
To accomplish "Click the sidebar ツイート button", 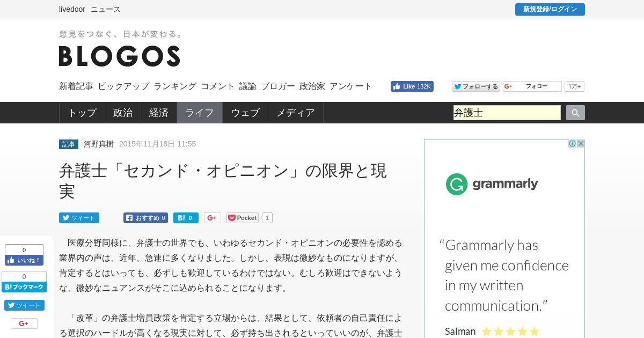I will click(24, 305).
